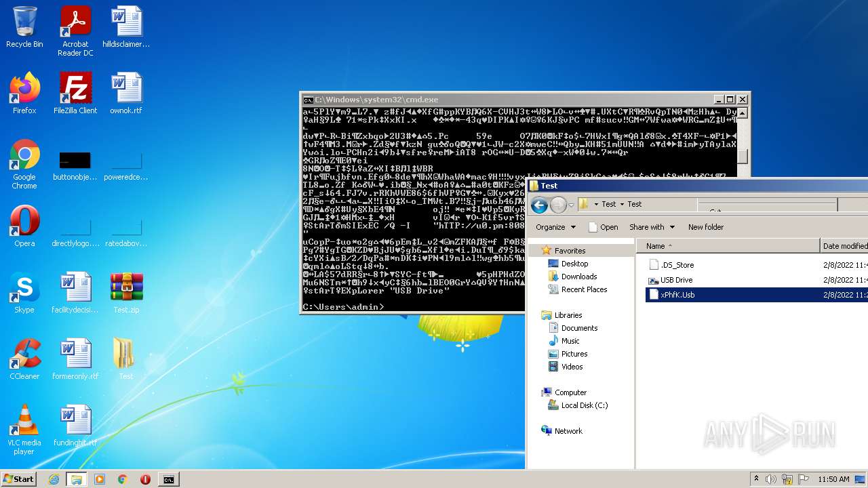Select Favorites in navigation pane

[570, 250]
